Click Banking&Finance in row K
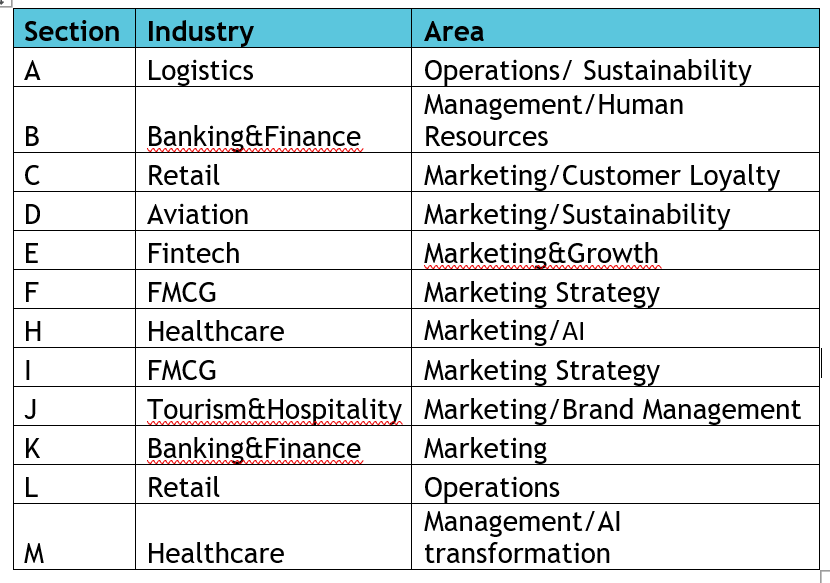The height and width of the screenshot is (583, 830). point(254,449)
